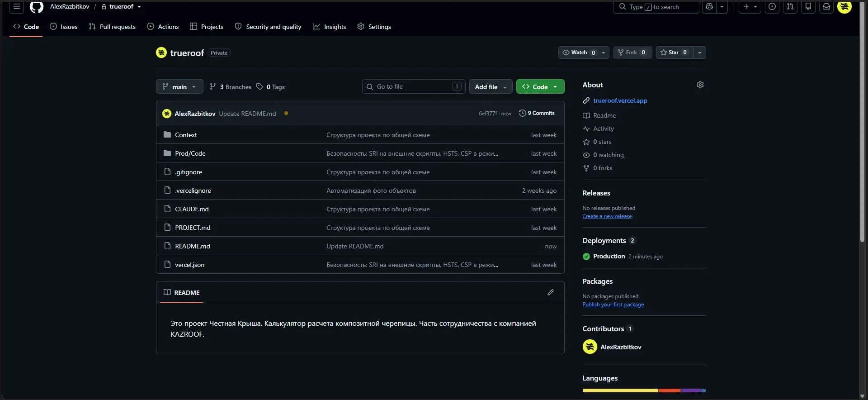Open the main branch selector

coord(179,86)
